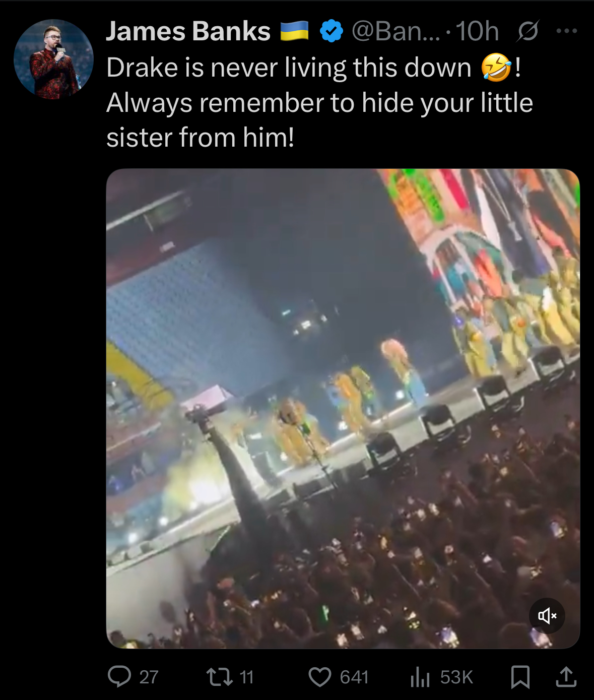The image size is (594, 700).
Task: Open the 27 replies count
Action: point(149,677)
